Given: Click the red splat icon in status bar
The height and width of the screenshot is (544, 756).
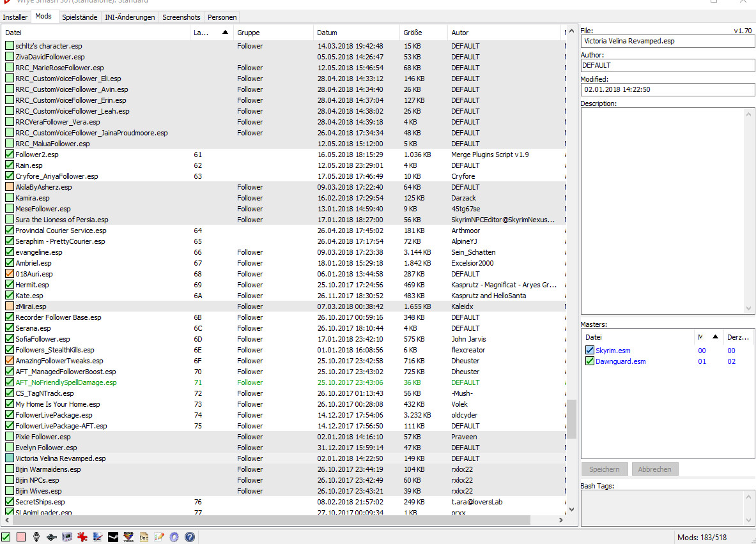Looking at the screenshot, I should 82,537.
